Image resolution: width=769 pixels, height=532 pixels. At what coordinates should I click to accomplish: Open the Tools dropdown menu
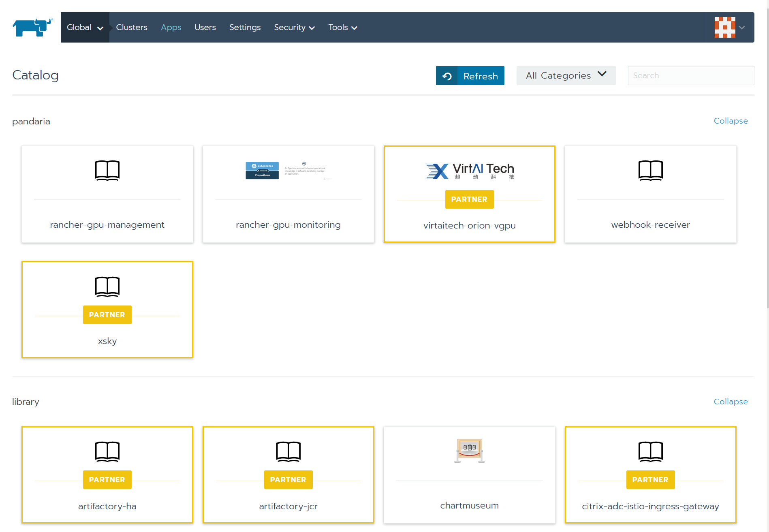tap(342, 27)
